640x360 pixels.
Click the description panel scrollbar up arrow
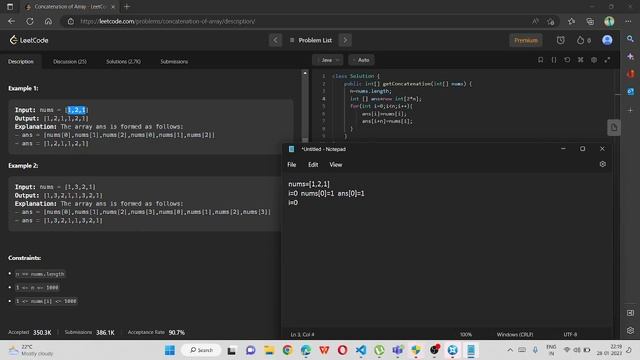(x=305, y=73)
